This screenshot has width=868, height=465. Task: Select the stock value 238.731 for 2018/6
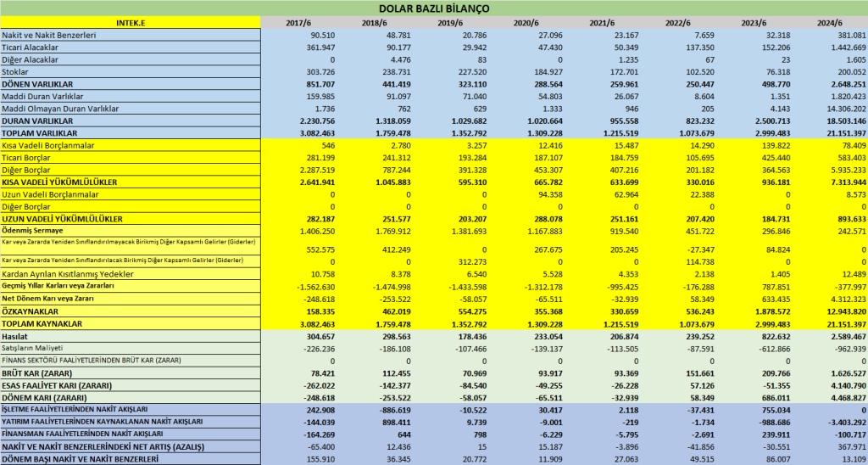(x=397, y=71)
